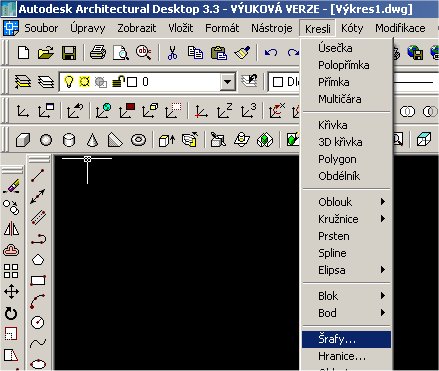The width and height of the screenshot is (439, 371).
Task: Draw a solid Box
Action: click(x=23, y=140)
